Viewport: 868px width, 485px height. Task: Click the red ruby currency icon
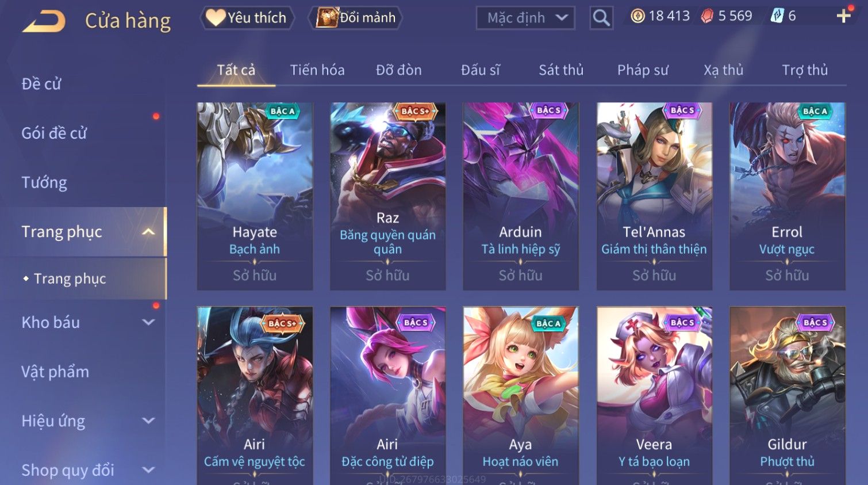(x=707, y=16)
